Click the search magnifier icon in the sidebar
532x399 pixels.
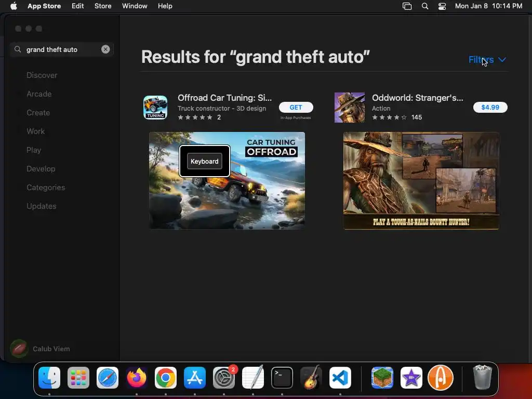pyautogui.click(x=18, y=49)
